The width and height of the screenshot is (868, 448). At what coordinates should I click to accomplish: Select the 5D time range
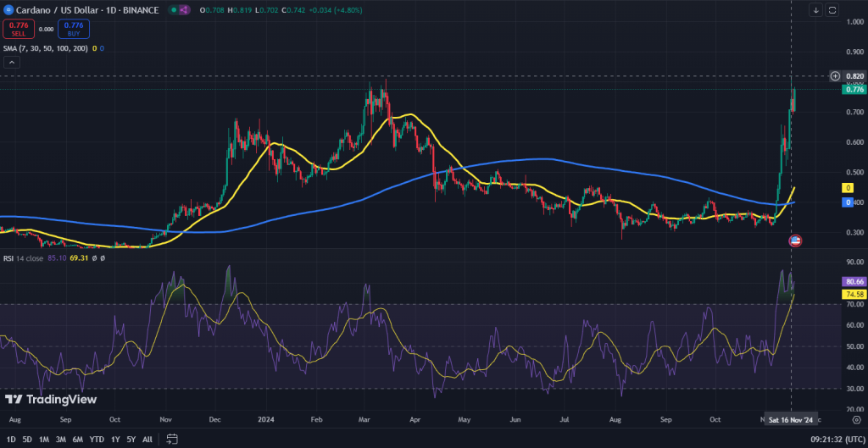pos(27,440)
